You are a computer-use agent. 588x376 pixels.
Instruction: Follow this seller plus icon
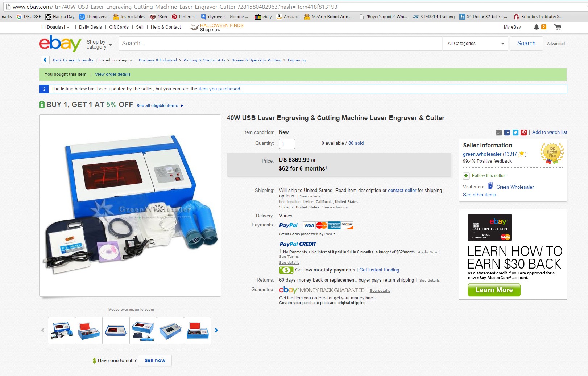click(x=466, y=176)
